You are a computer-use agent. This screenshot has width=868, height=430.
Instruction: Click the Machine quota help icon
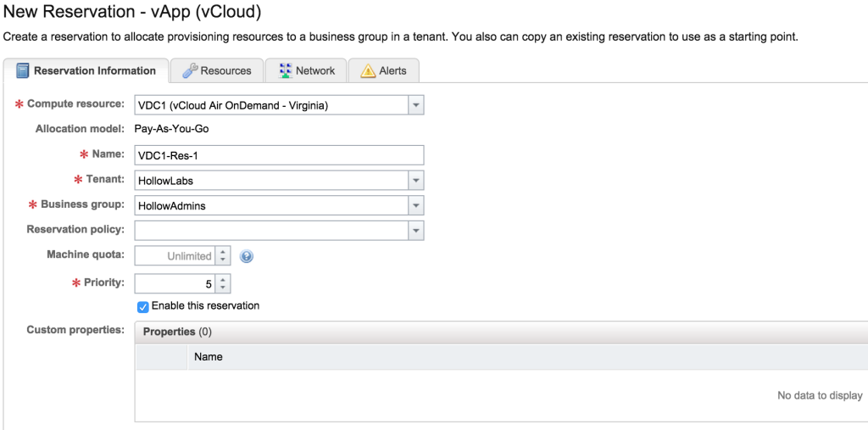(x=247, y=256)
